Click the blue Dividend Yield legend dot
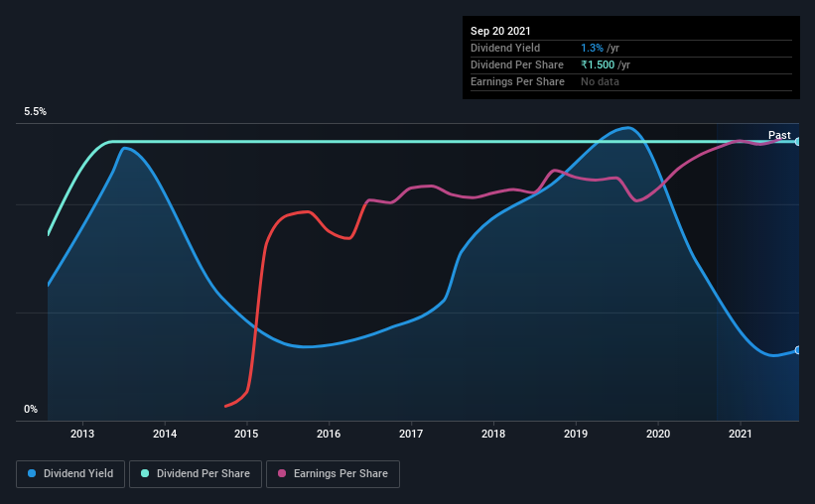This screenshot has height=504, width=815. [x=32, y=473]
